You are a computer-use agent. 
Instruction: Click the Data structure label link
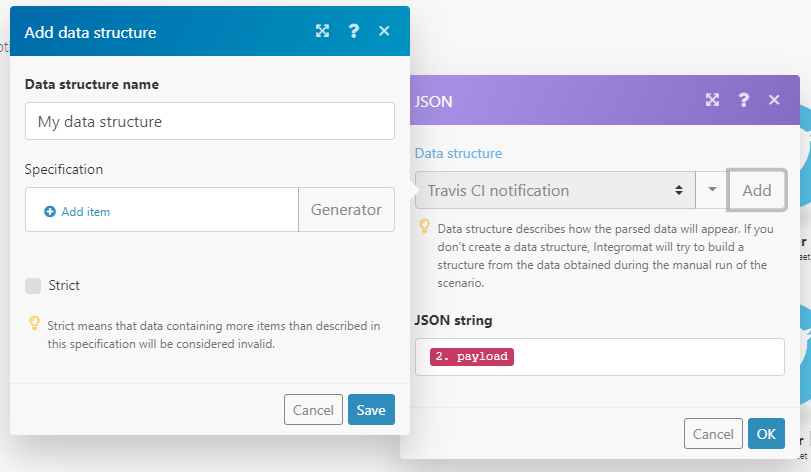point(458,154)
